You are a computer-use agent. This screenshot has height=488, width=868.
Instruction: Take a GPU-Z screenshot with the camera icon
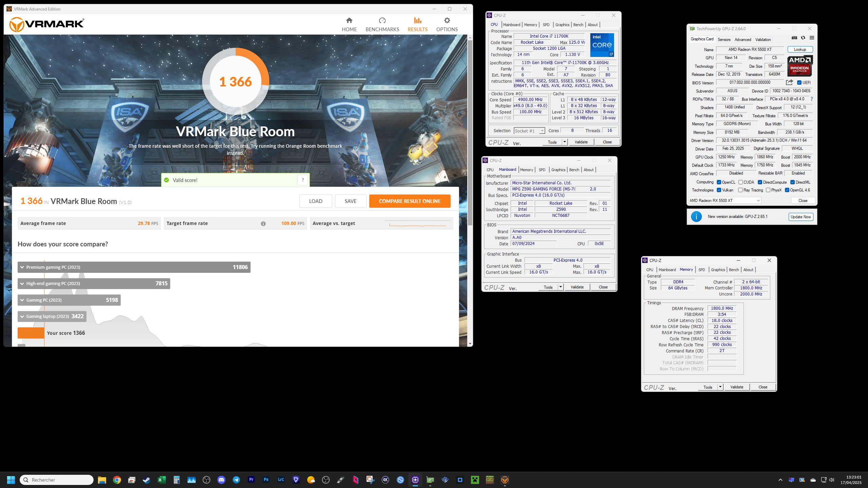(x=794, y=38)
